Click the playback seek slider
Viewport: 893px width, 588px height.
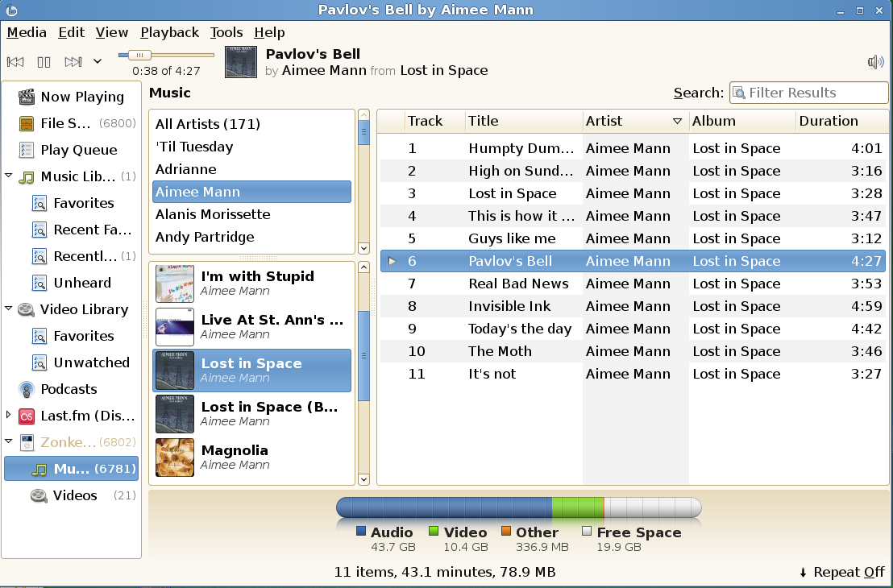tap(166, 55)
